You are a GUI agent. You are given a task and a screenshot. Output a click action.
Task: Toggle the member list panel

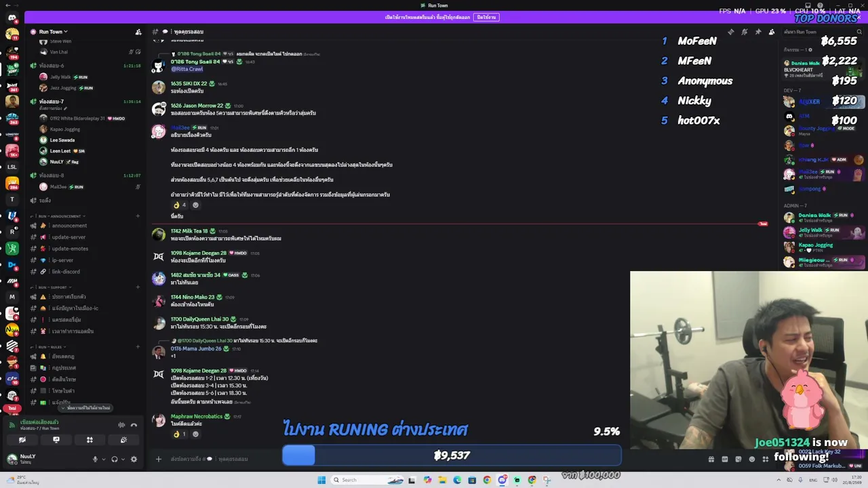[772, 32]
